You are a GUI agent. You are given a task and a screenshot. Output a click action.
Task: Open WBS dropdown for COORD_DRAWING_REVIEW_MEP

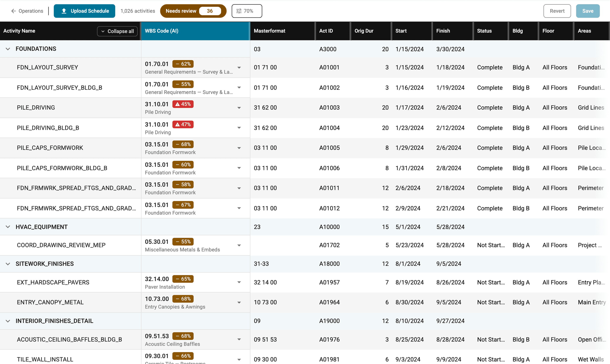(239, 245)
